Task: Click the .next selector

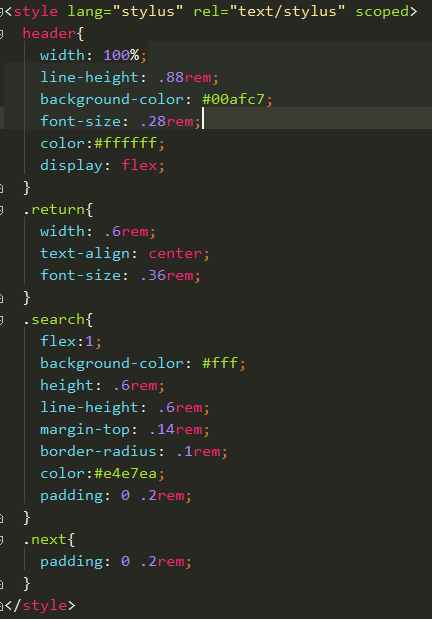Action: [45, 540]
